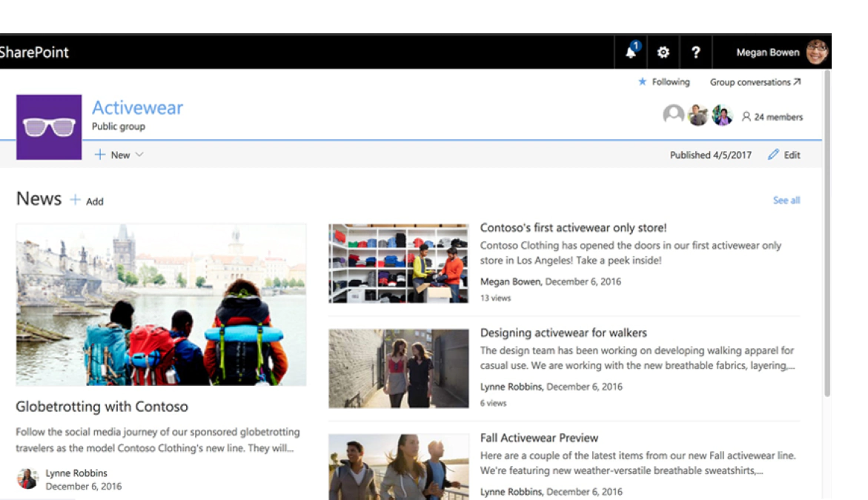The width and height of the screenshot is (868, 500).
Task: Open Globetrotting with Contoso article title
Action: tap(102, 407)
